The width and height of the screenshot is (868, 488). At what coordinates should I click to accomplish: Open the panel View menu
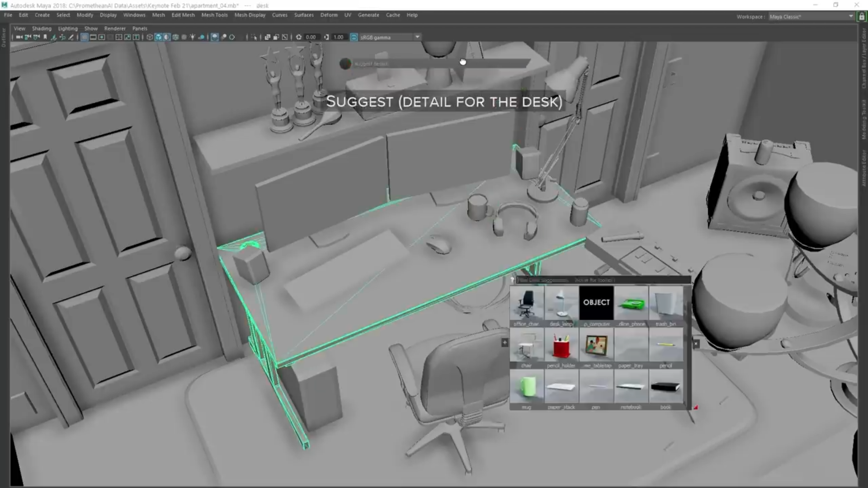tap(19, 28)
